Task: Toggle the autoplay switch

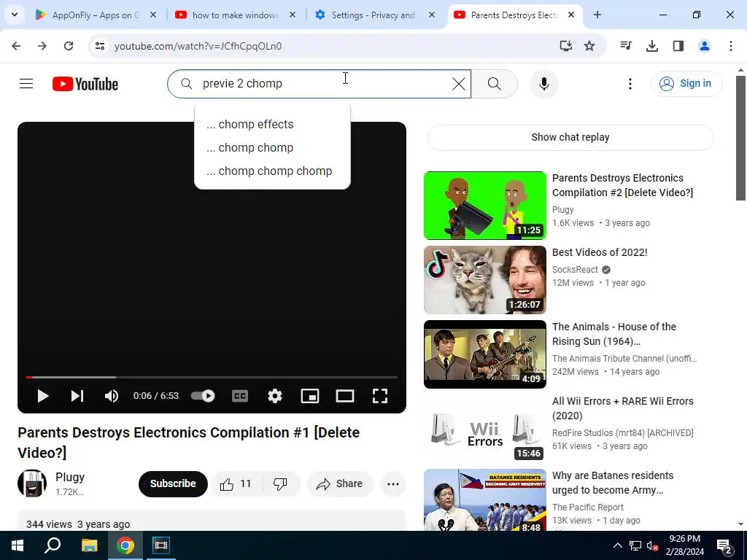Action: coord(203,396)
